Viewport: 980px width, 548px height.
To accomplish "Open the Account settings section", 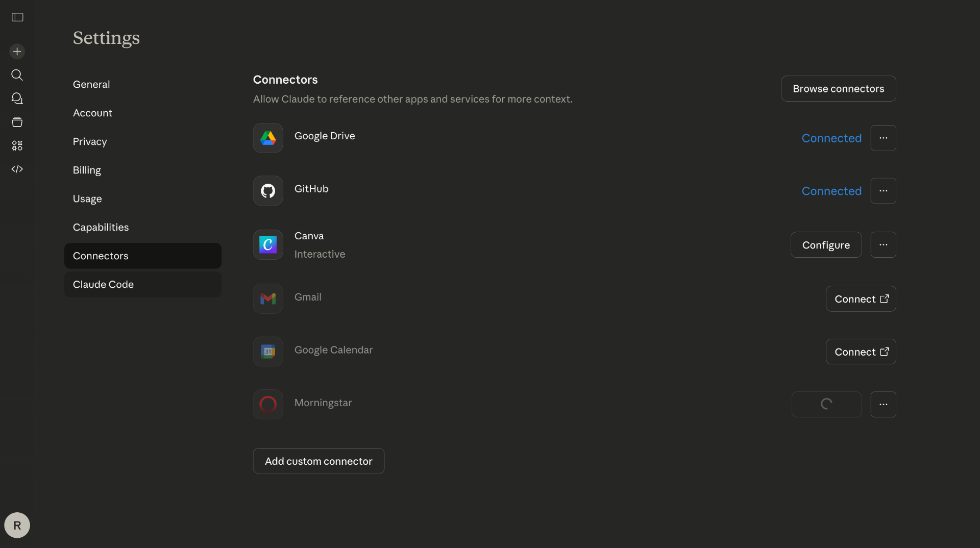I will tap(143, 113).
